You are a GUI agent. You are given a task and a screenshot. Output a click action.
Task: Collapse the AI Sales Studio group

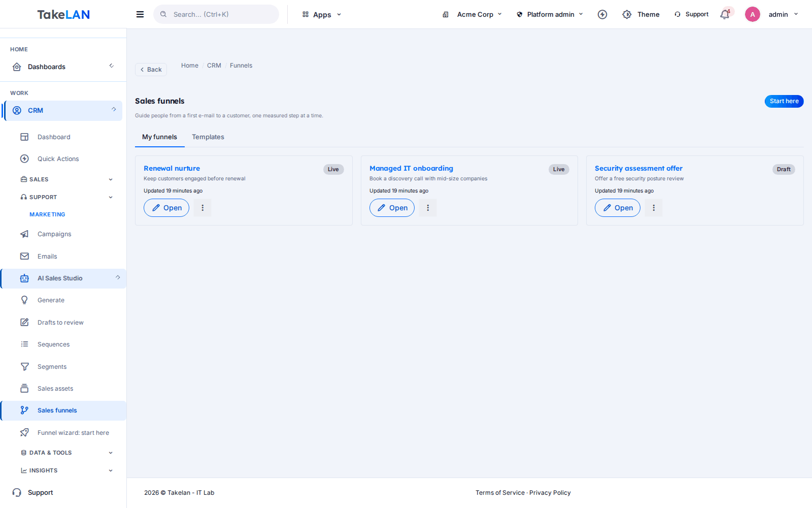click(x=63, y=278)
